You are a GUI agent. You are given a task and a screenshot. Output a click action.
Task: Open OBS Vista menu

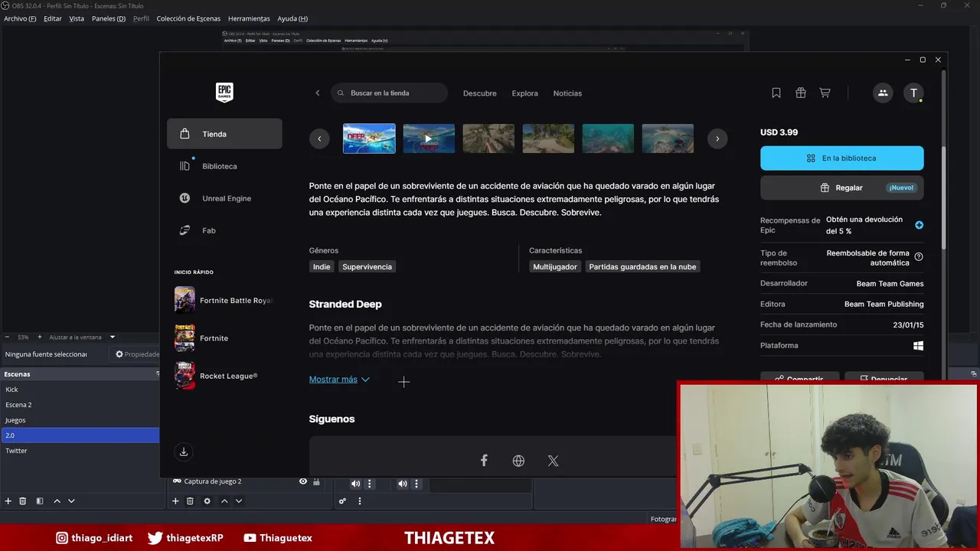pos(77,18)
